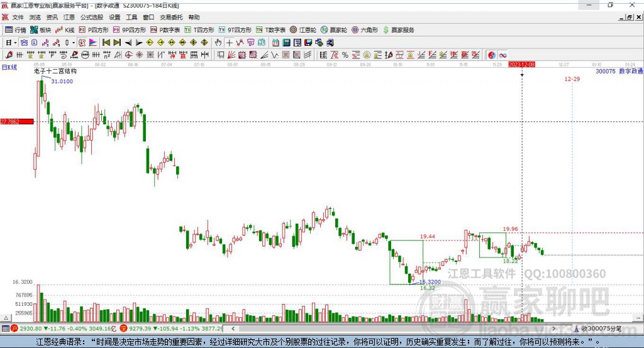Screen dimensions: 644x348
Task: Open the P数字表 number table
Action: [x=165, y=30]
